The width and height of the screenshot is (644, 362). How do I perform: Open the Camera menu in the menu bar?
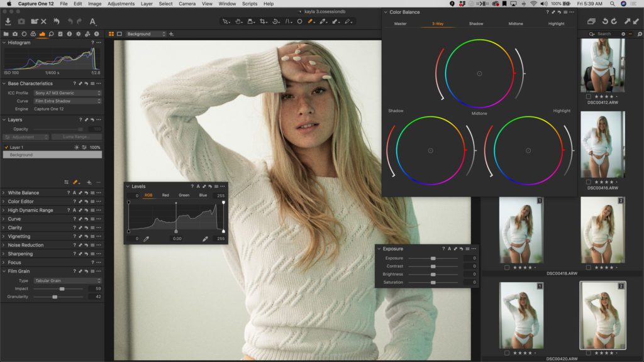[x=187, y=4]
